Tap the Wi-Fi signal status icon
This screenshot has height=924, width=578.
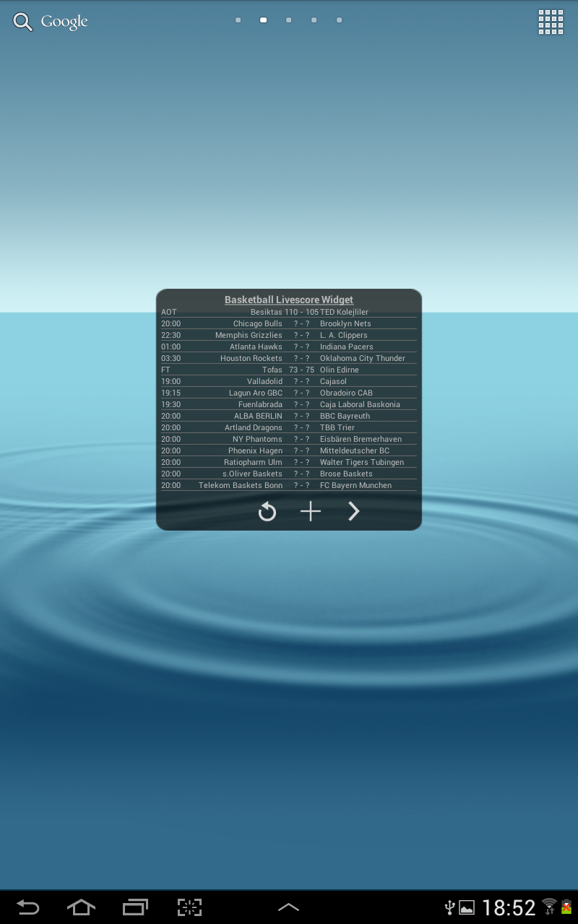[549, 907]
